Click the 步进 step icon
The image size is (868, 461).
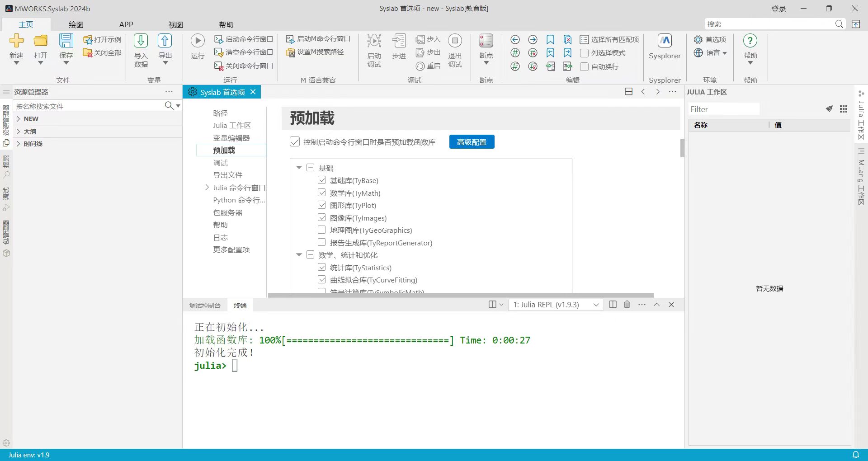point(399,41)
